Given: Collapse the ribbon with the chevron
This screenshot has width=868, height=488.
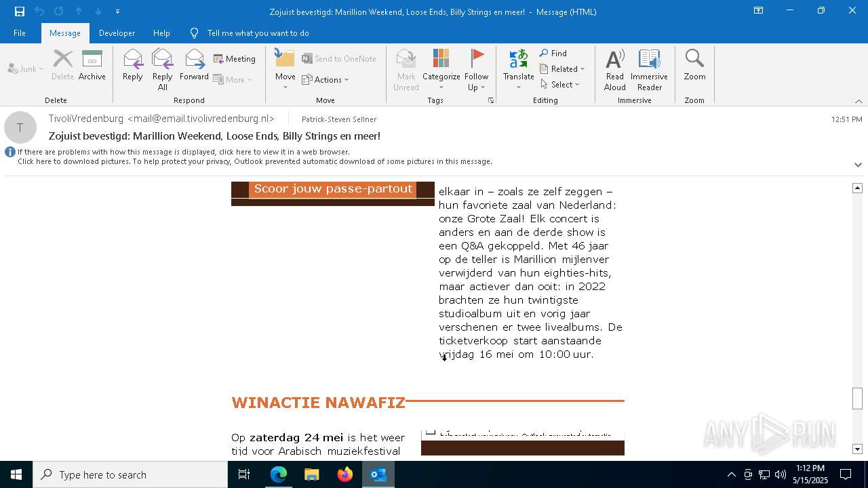Looking at the screenshot, I should [859, 101].
